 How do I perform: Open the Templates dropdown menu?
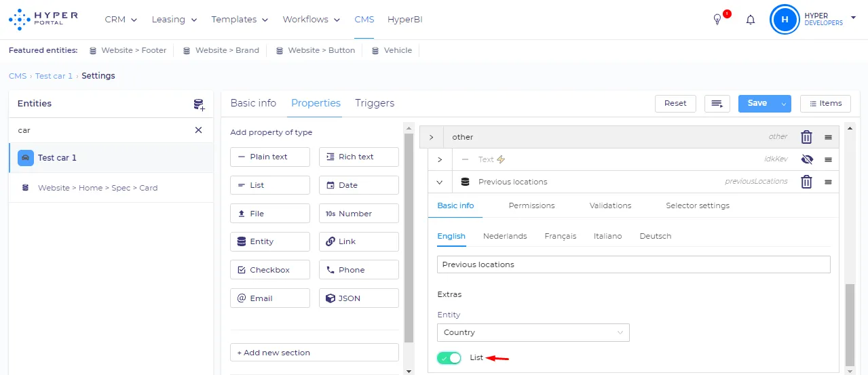coord(240,20)
